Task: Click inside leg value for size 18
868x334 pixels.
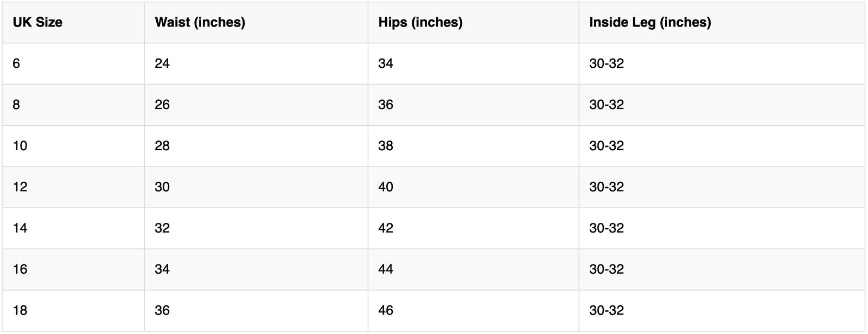Action: click(607, 311)
